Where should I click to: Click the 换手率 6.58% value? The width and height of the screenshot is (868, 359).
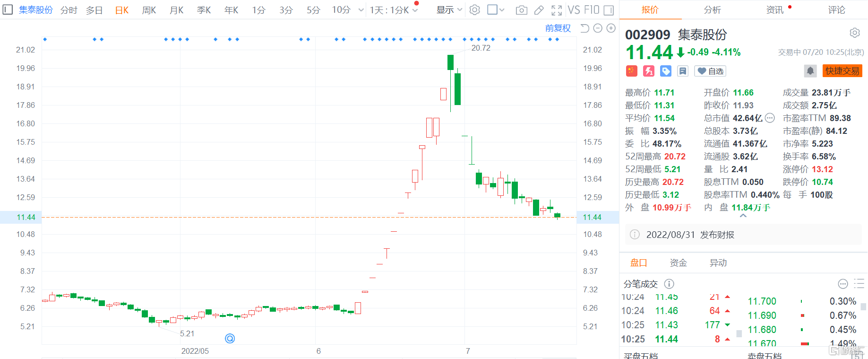(824, 157)
